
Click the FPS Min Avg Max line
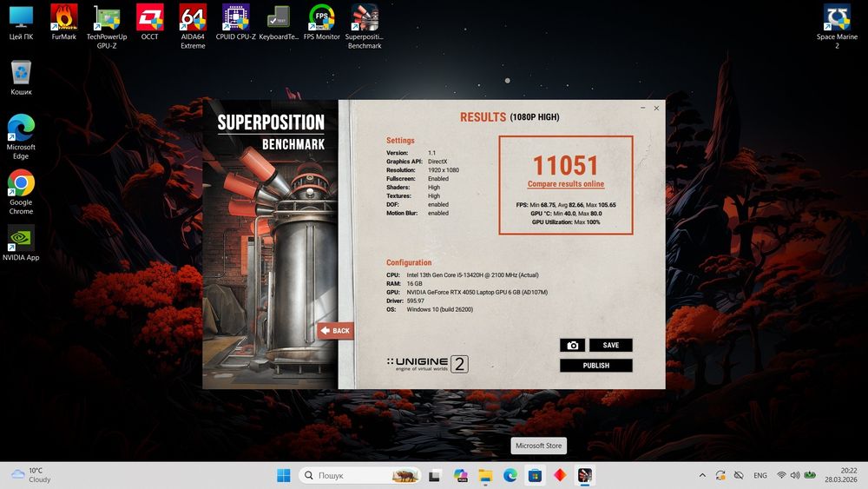(566, 205)
